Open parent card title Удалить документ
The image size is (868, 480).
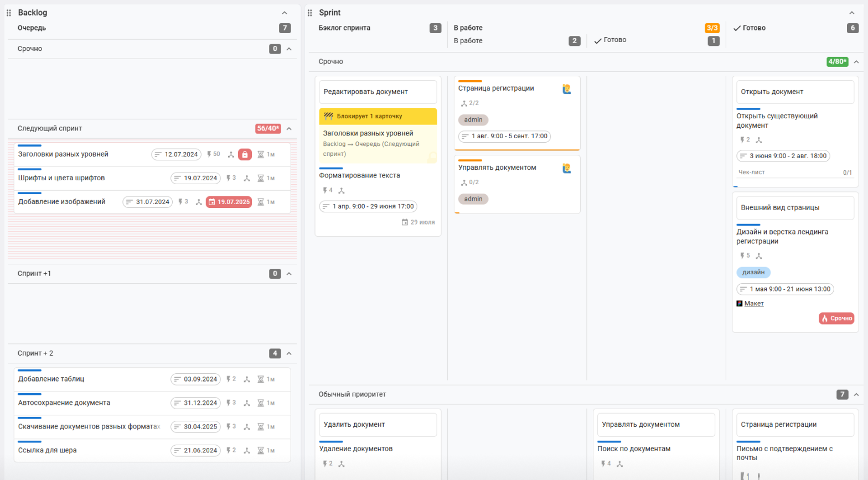tap(354, 425)
